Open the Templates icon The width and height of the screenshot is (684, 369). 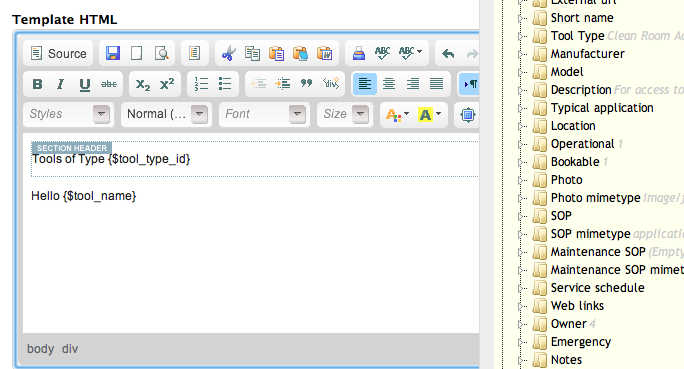click(x=194, y=54)
